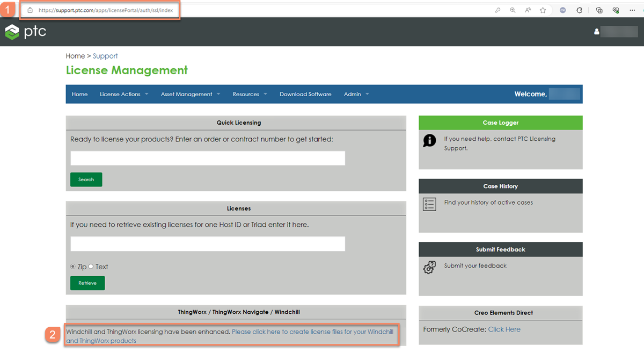Image resolution: width=644 pixels, height=352 pixels.
Task: Open the user account icon top right
Action: (x=596, y=32)
